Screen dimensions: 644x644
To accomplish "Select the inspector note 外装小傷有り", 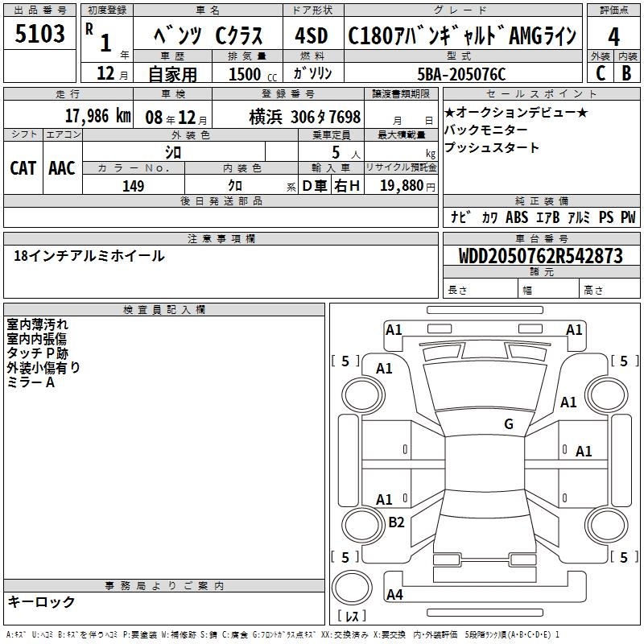I will coord(43,368).
